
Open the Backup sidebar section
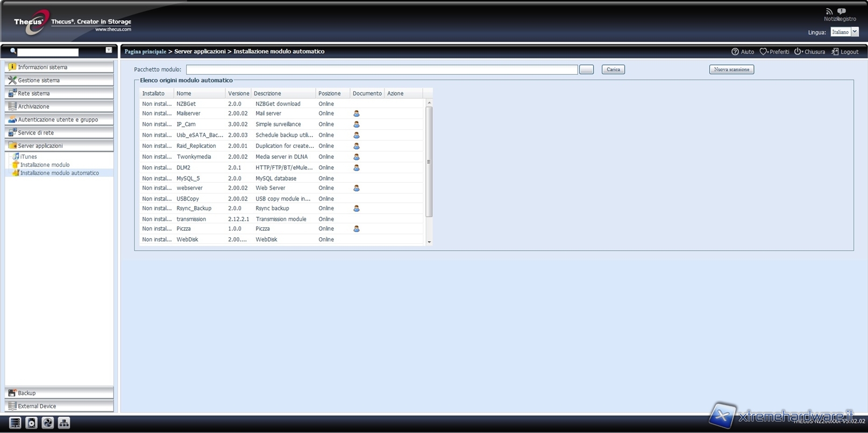(59, 393)
